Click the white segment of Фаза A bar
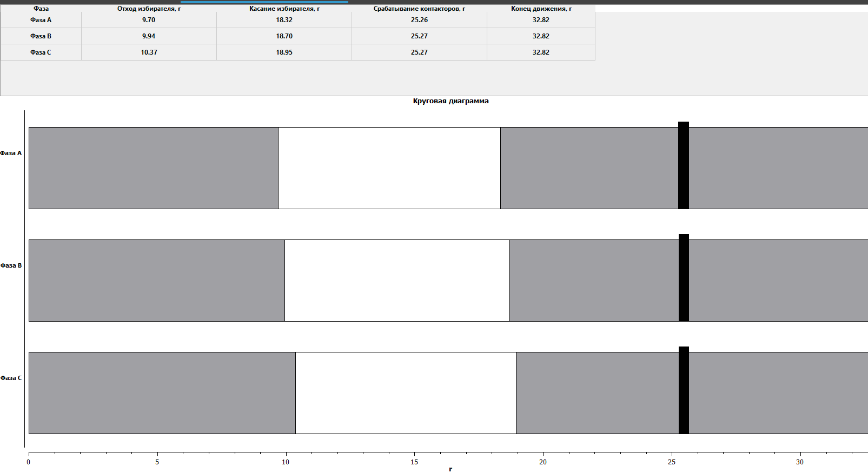Viewport: 868px width, 473px height. [389, 168]
